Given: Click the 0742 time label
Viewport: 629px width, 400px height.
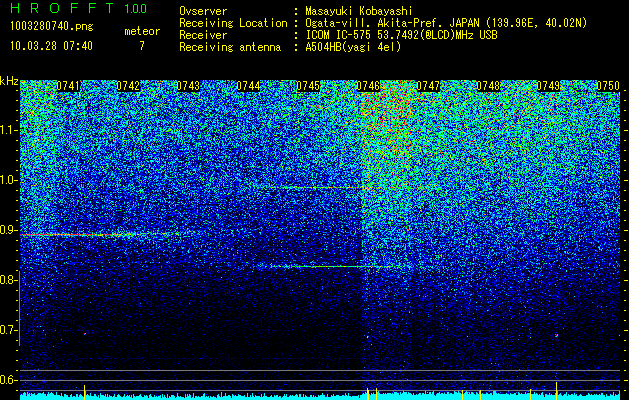Looking at the screenshot, I should tap(128, 86).
